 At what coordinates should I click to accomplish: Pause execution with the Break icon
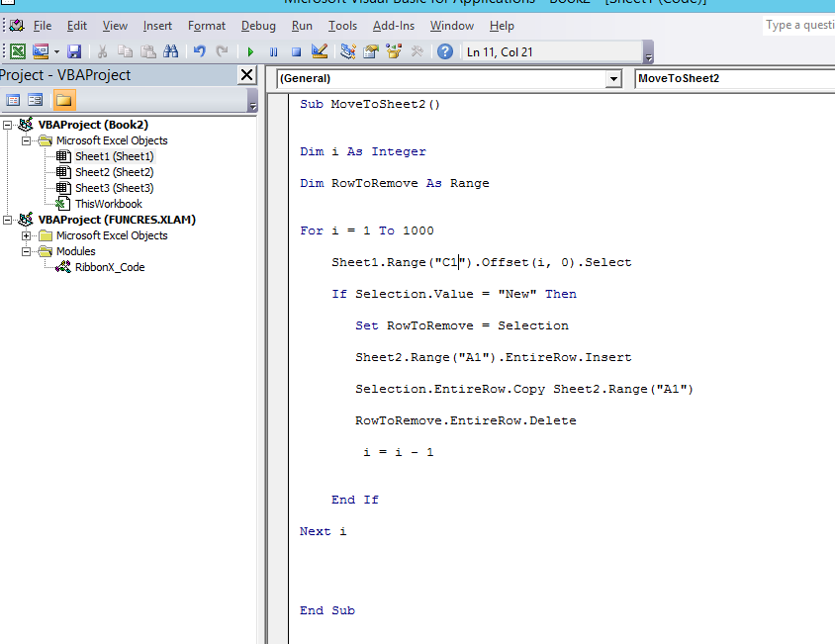274,51
